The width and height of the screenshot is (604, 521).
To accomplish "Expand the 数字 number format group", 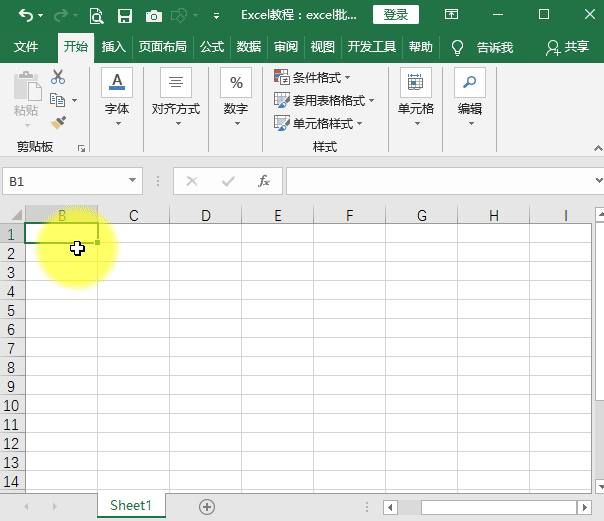I will tap(236, 98).
